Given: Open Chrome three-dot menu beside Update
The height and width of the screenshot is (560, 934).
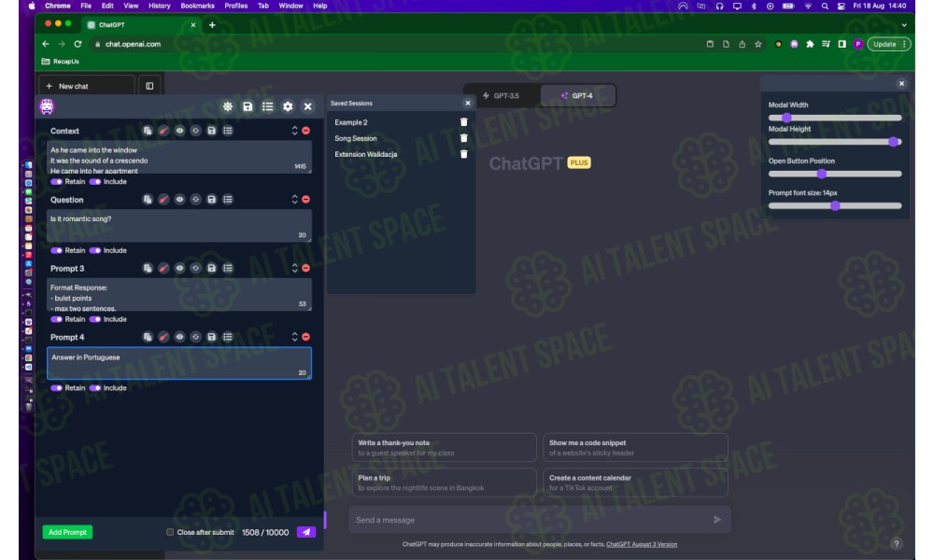Looking at the screenshot, I should pos(904,44).
